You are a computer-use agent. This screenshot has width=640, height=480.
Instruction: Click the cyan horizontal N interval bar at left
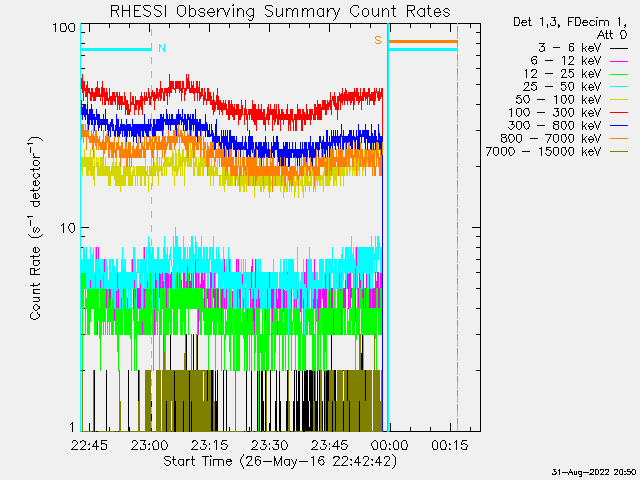coord(116,50)
